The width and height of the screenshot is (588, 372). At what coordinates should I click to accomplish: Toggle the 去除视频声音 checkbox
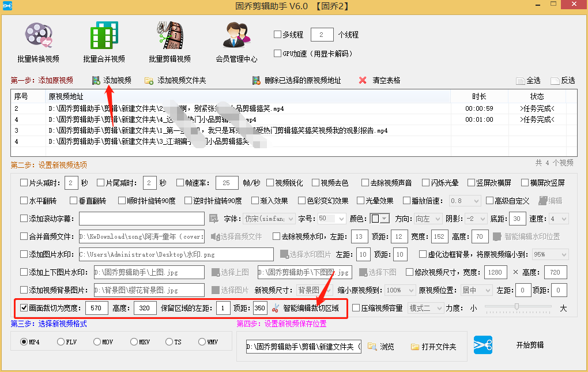click(365, 183)
